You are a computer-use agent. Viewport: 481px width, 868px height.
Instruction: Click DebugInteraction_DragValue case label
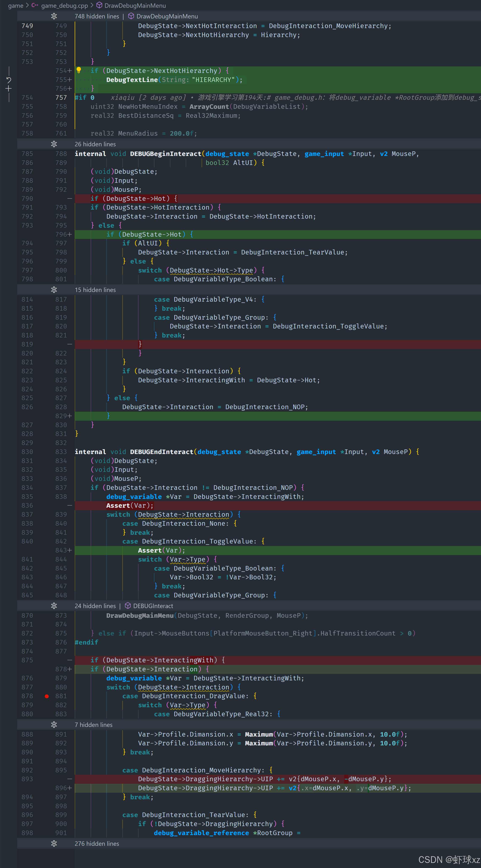point(195,696)
